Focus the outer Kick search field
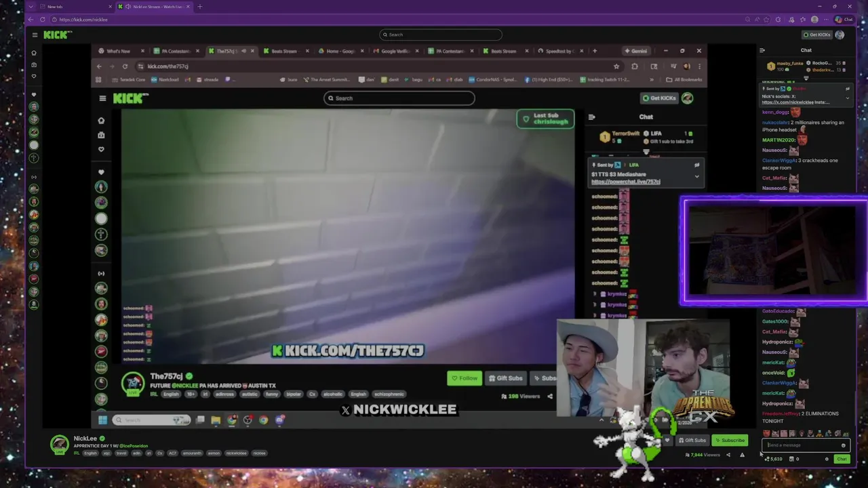 tap(441, 35)
